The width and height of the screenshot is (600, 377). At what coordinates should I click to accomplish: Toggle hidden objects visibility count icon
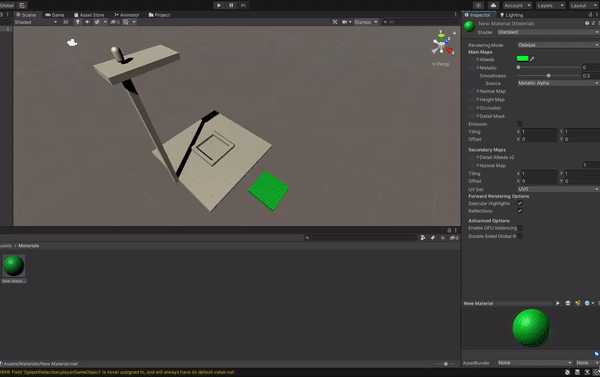pyautogui.click(x=115, y=22)
